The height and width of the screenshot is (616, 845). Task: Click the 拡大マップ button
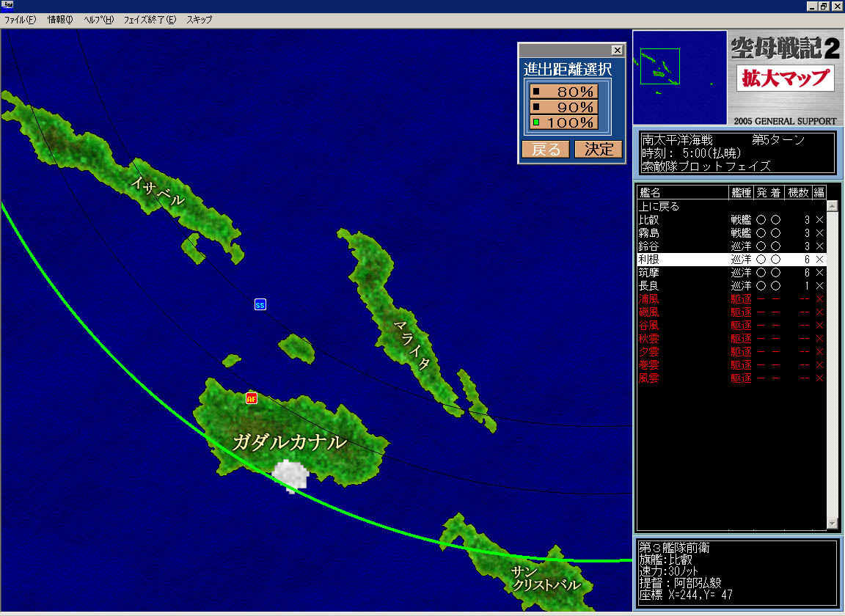[x=785, y=78]
